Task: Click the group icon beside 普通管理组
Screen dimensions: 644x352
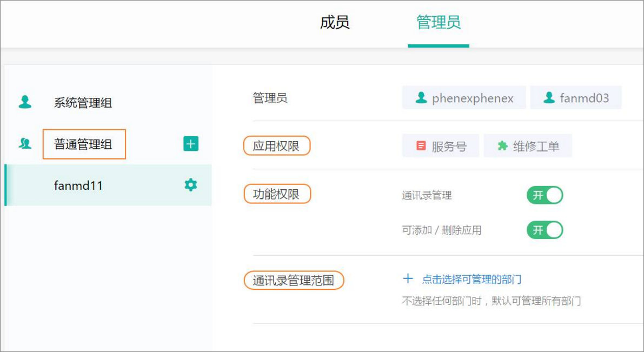Action: (x=25, y=144)
